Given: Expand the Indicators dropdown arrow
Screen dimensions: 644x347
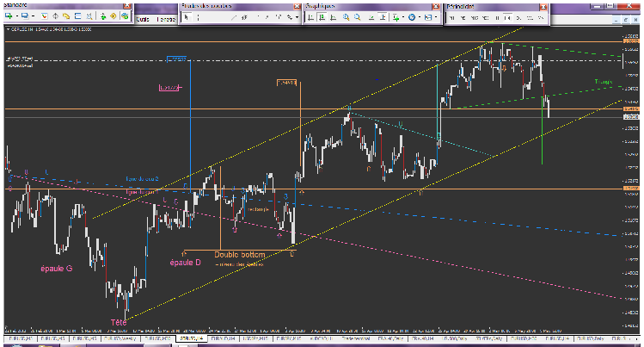Looking at the screenshot, I should (x=403, y=17).
